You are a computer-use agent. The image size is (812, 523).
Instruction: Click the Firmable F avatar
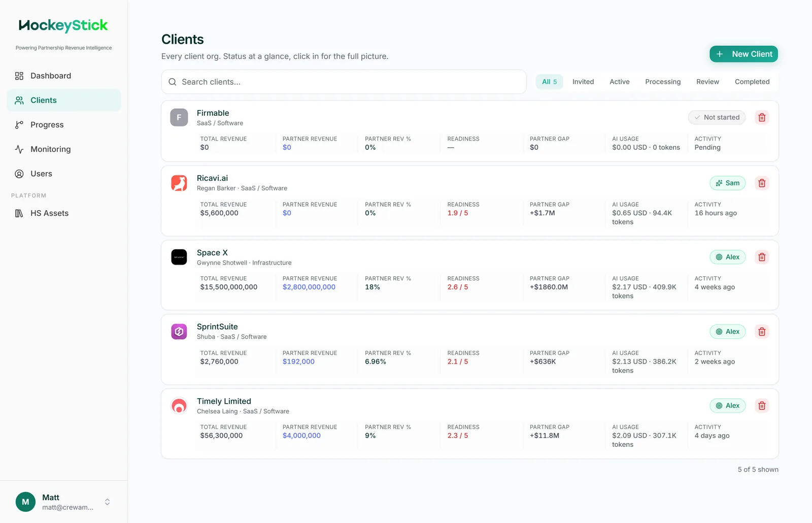[x=179, y=117]
